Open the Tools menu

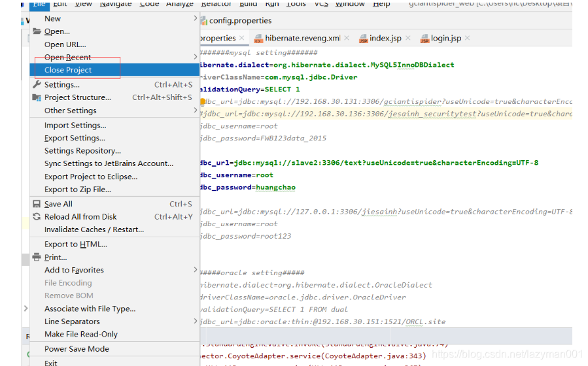[x=296, y=4]
